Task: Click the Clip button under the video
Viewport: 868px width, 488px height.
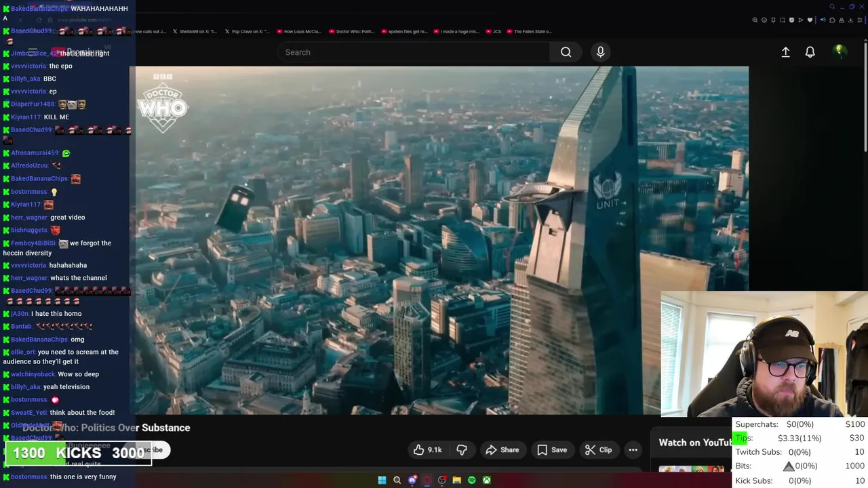Action: (598, 450)
